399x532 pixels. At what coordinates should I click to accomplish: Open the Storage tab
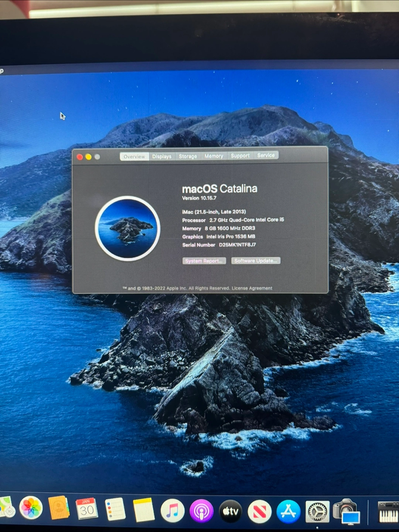(188, 156)
